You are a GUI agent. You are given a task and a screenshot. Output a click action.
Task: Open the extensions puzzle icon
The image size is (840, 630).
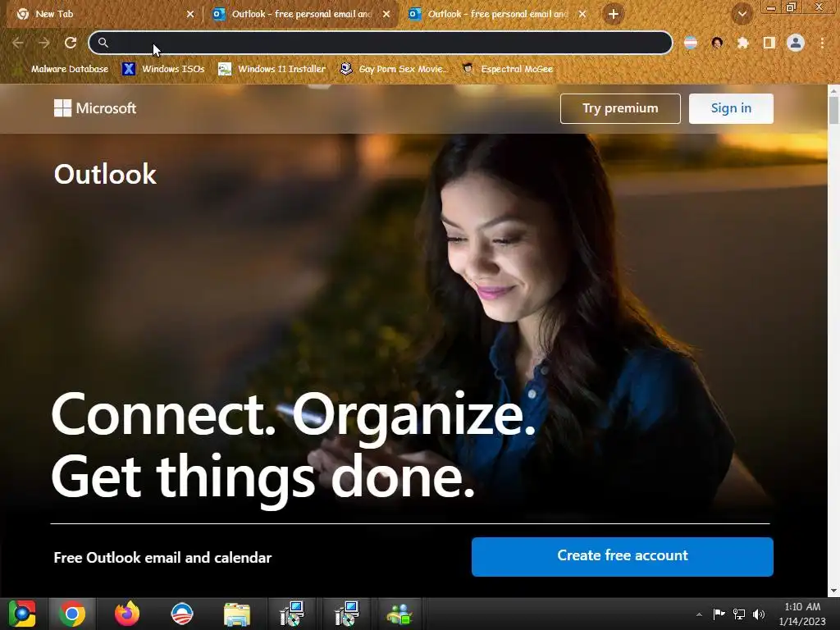742,43
